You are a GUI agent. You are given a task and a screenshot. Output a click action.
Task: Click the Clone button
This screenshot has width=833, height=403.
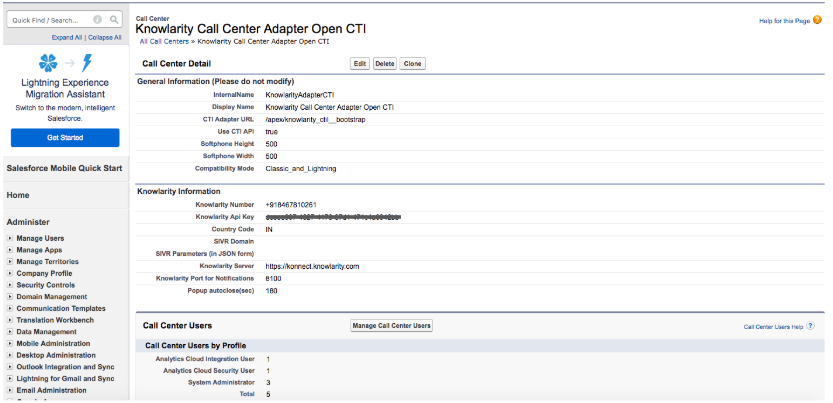coord(412,64)
